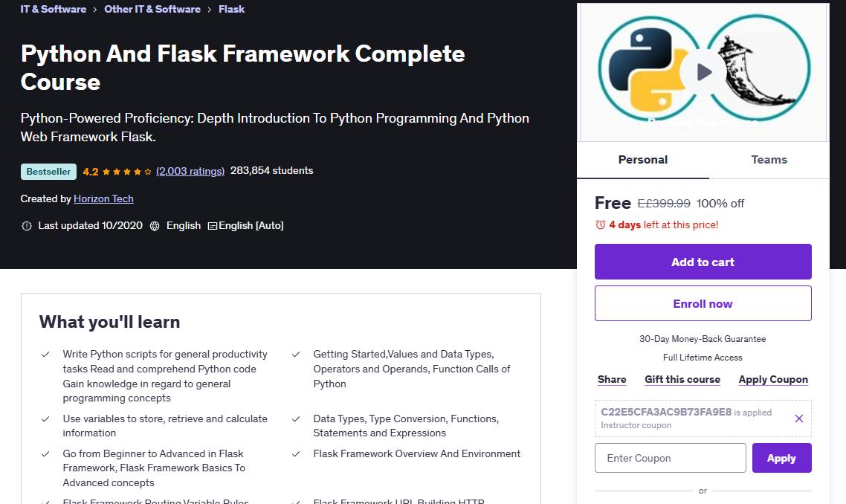
Task: Play the course preview video
Action: tap(703, 72)
